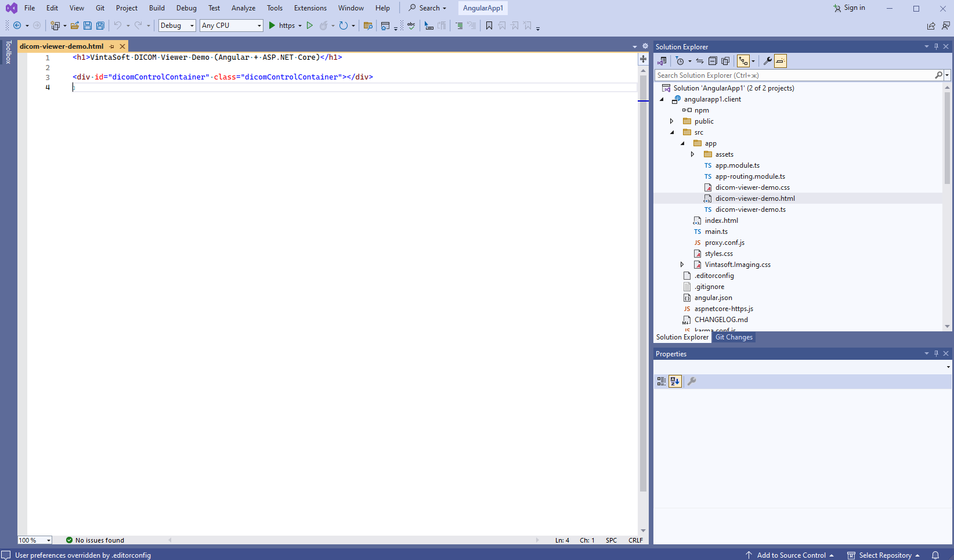Click Add to Source Control
Screen dimensions: 954x560
pos(791,555)
